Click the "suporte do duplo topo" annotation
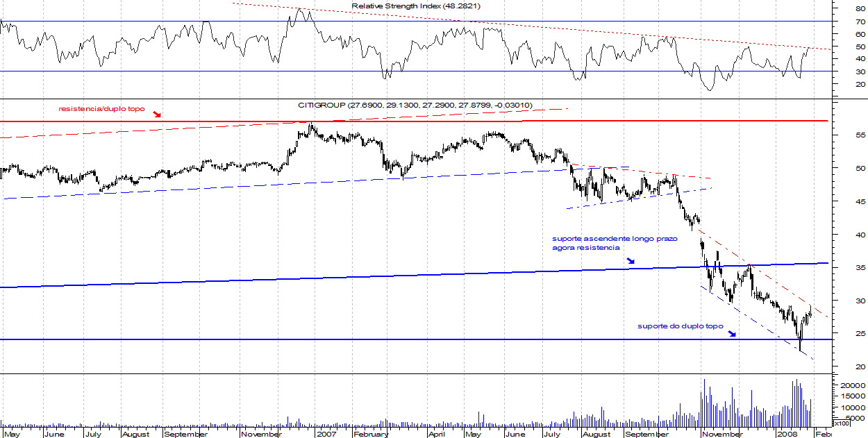Viewport: 868px width, 438px height. (x=680, y=326)
